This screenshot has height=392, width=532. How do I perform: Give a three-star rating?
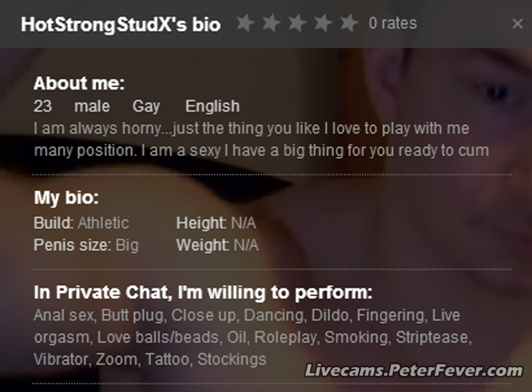click(297, 23)
